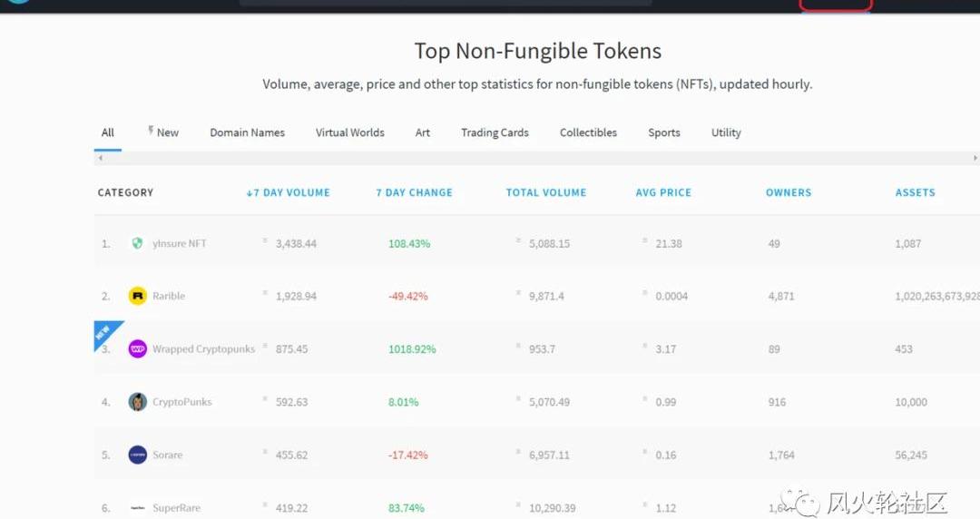Sort table by Total Volume header
The height and width of the screenshot is (519, 980).
[x=546, y=192]
